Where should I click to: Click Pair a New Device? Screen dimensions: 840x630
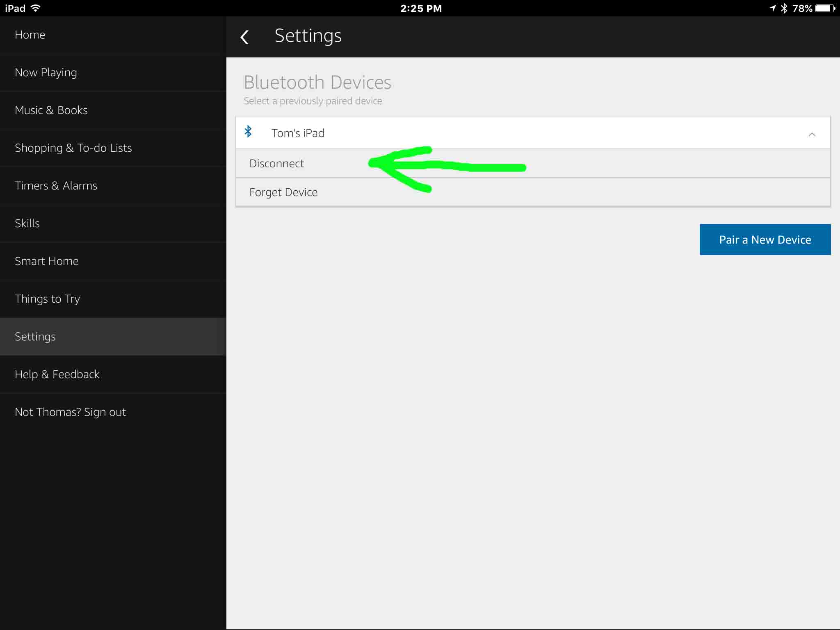(765, 240)
